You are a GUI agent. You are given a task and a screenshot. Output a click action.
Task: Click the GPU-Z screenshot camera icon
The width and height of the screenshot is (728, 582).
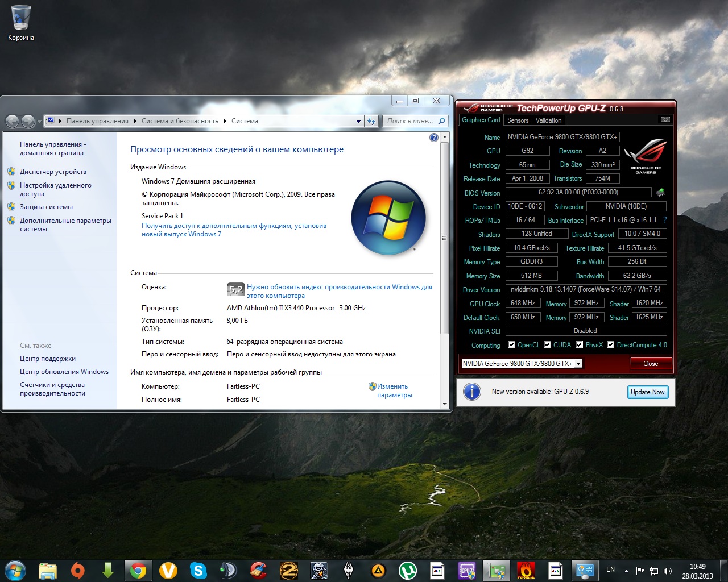click(665, 119)
